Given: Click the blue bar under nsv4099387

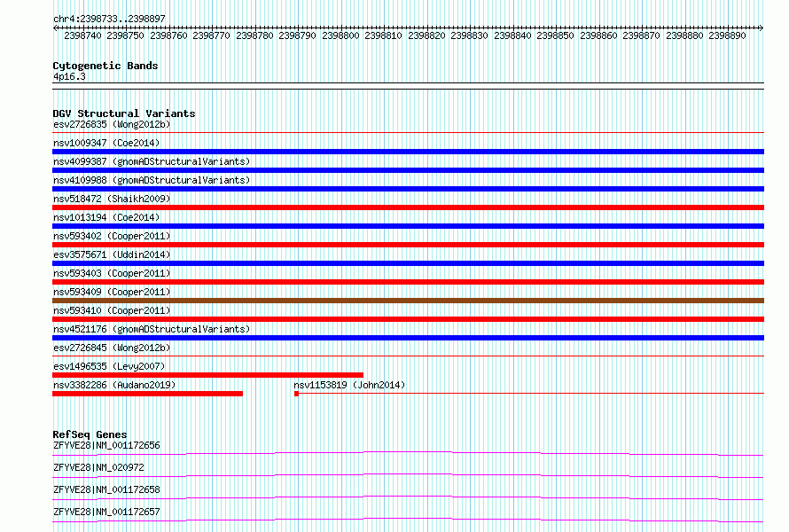Looking at the screenshot, I should point(408,170).
